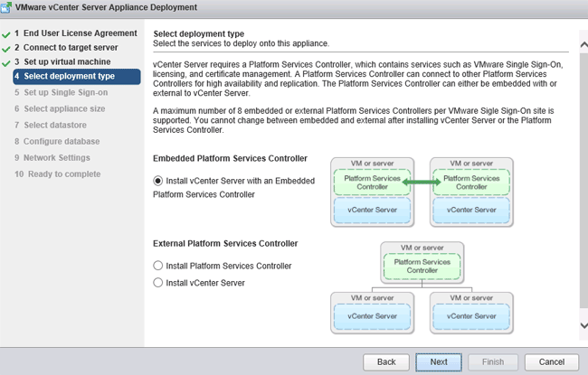Viewport: 588px width, 375px height.
Task: Open step 8 Configure database
Action: (x=57, y=142)
